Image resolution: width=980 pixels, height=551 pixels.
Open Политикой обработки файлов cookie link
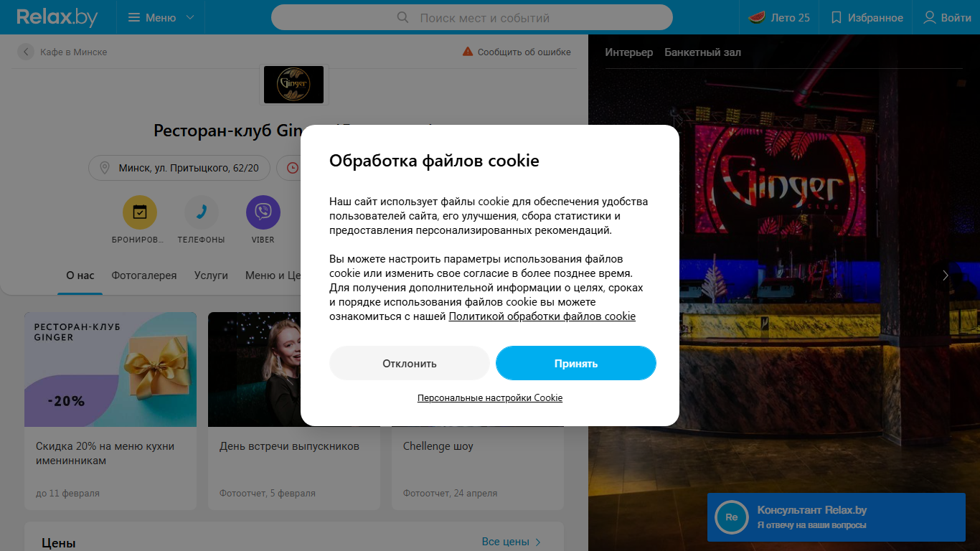click(542, 316)
